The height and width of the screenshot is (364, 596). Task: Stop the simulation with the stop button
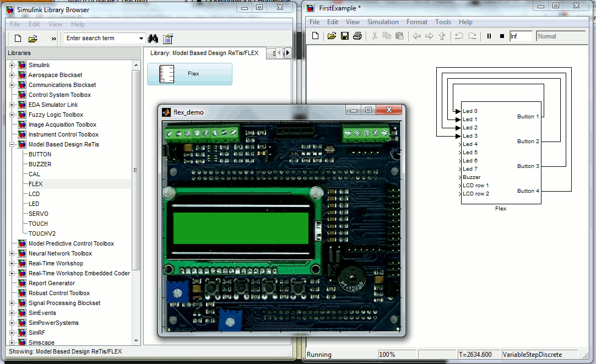pos(502,36)
